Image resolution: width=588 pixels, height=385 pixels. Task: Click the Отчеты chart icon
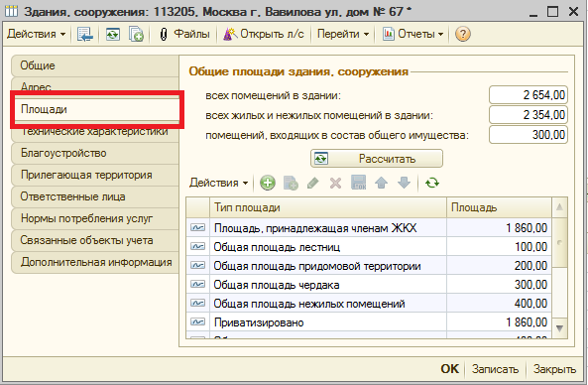point(388,34)
